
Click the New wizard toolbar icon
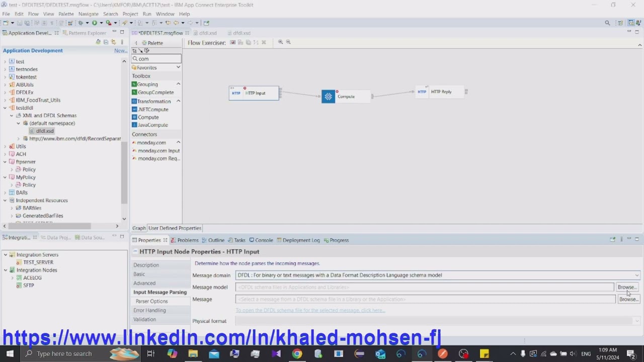coord(5,23)
